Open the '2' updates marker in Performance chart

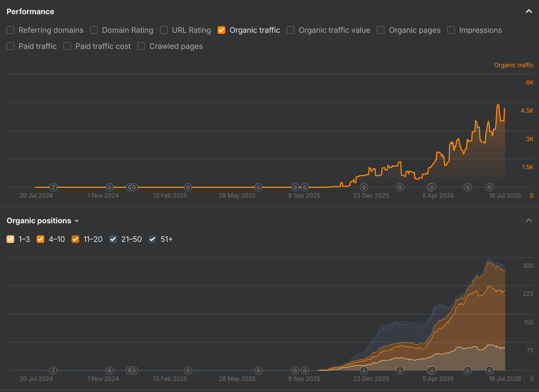click(x=53, y=187)
